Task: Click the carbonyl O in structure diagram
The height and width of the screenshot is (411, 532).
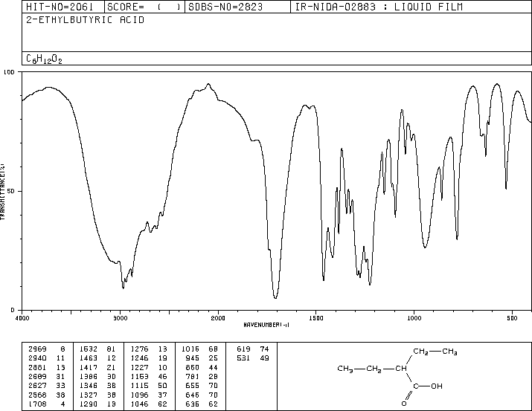Action: click(404, 404)
